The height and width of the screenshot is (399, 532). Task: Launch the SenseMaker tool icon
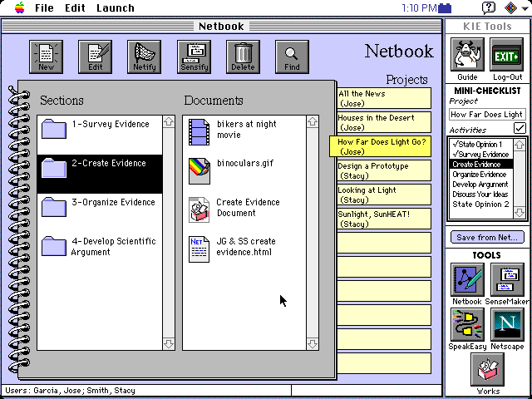[507, 279]
